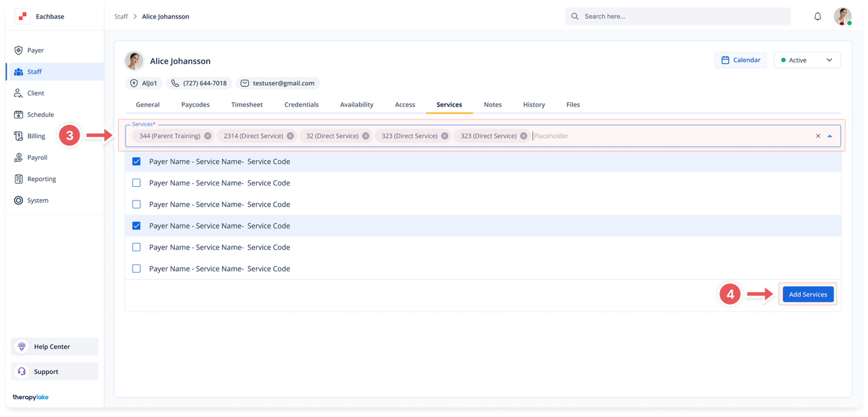Open the Files tab

point(573,105)
